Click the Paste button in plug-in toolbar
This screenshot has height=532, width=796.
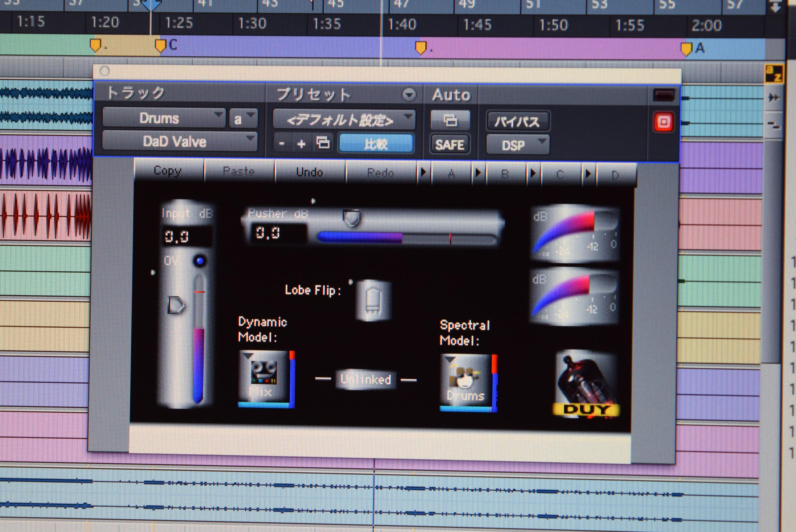239,172
